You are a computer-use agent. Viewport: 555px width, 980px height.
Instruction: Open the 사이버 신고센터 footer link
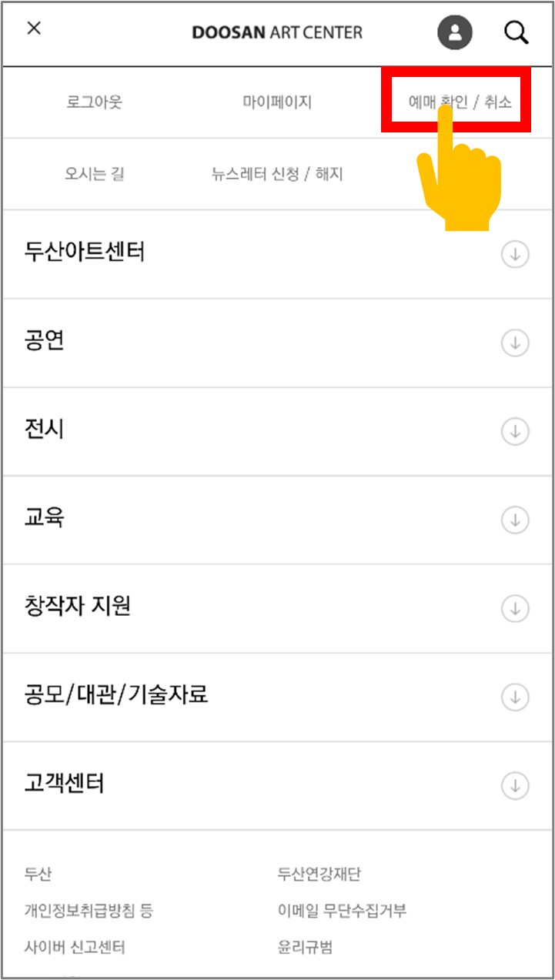tap(75, 947)
